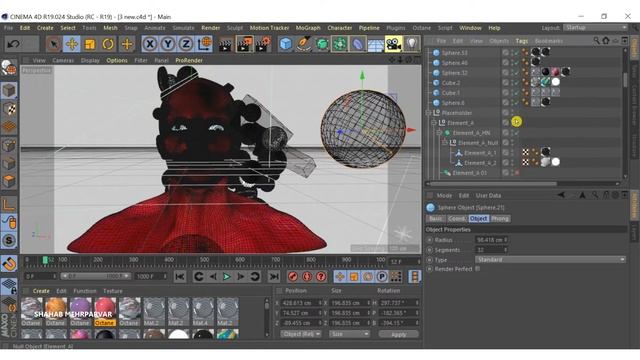
Task: Switch to the Coord. tab
Action: click(457, 219)
